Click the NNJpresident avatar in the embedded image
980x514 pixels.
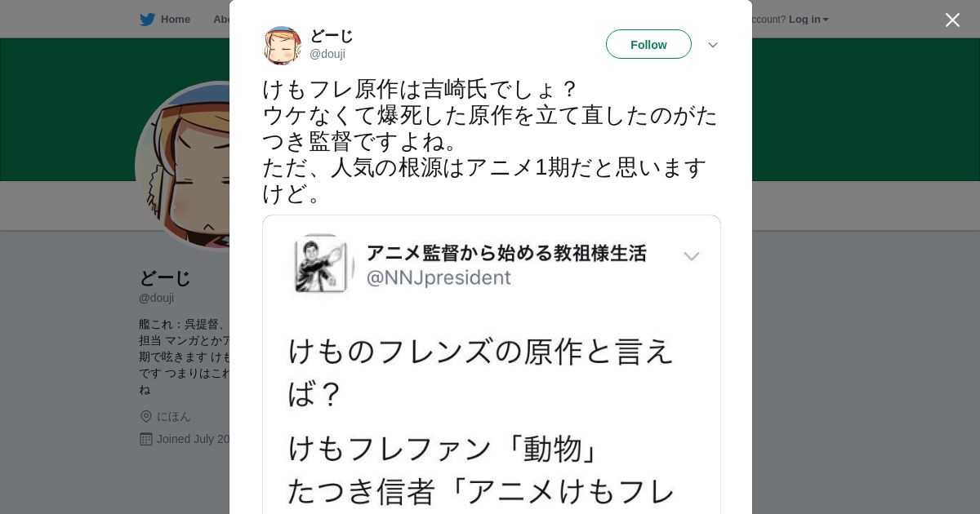[x=322, y=264]
